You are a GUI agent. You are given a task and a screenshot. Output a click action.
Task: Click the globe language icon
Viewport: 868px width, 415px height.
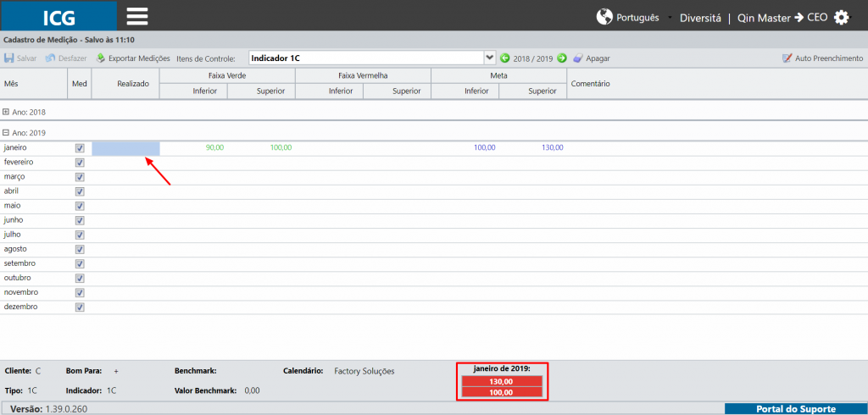click(604, 17)
